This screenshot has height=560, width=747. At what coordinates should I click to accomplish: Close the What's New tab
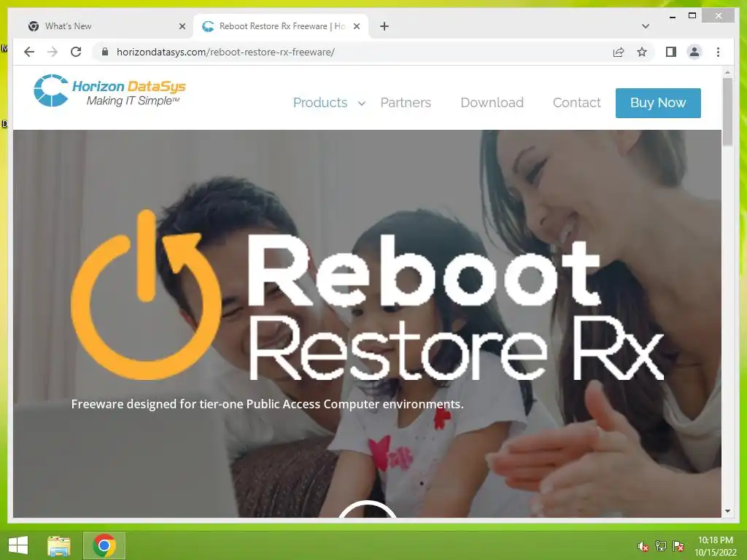pyautogui.click(x=182, y=26)
